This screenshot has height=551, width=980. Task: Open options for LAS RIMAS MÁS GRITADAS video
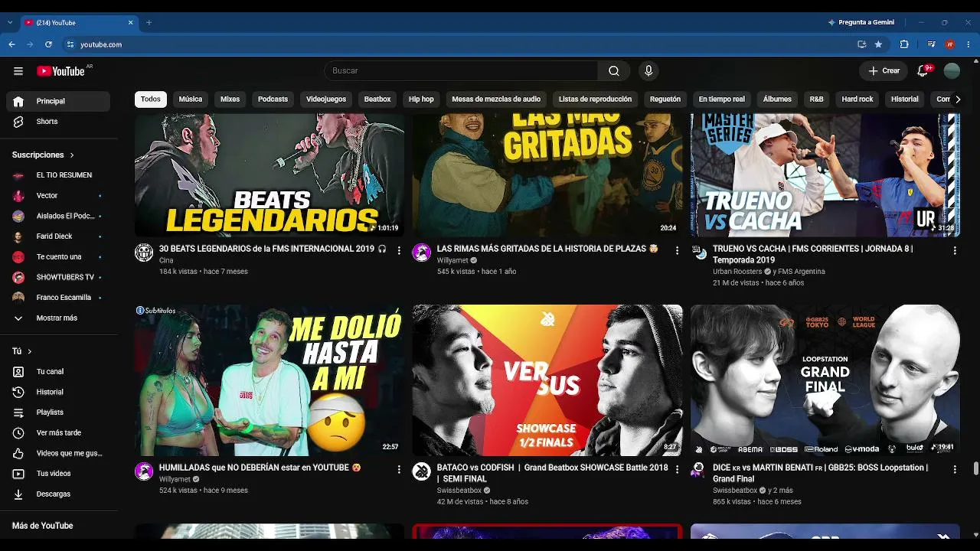[x=677, y=250]
